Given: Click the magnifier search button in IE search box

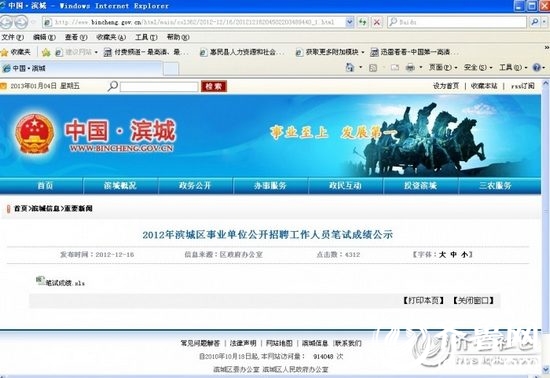Looking at the screenshot, I should pyautogui.click(x=534, y=22).
